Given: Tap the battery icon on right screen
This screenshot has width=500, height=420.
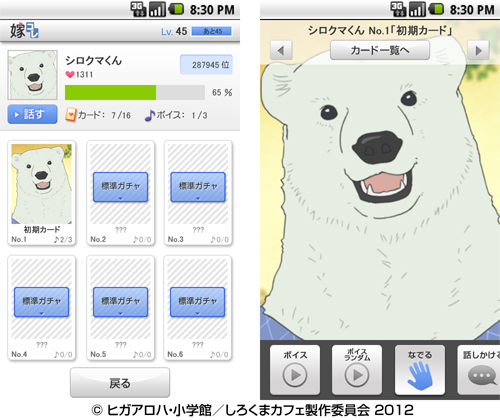Looking at the screenshot, I should tap(436, 9).
